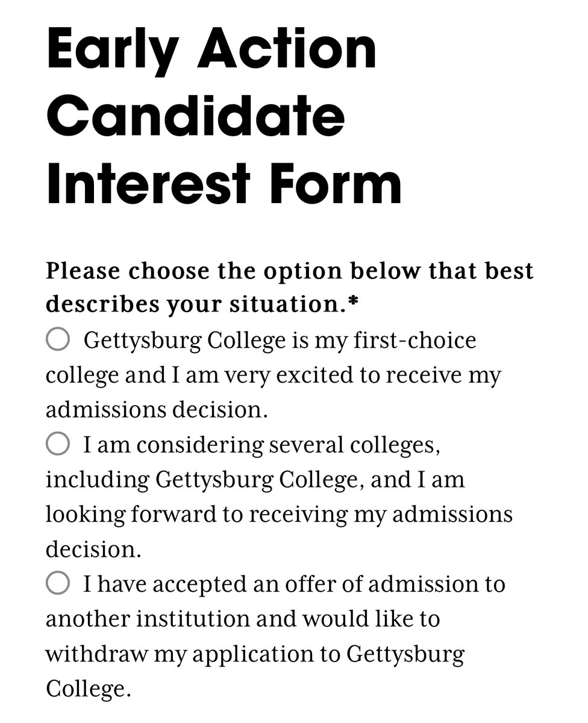Click the required asterisk after 'situation.'

[x=354, y=303]
